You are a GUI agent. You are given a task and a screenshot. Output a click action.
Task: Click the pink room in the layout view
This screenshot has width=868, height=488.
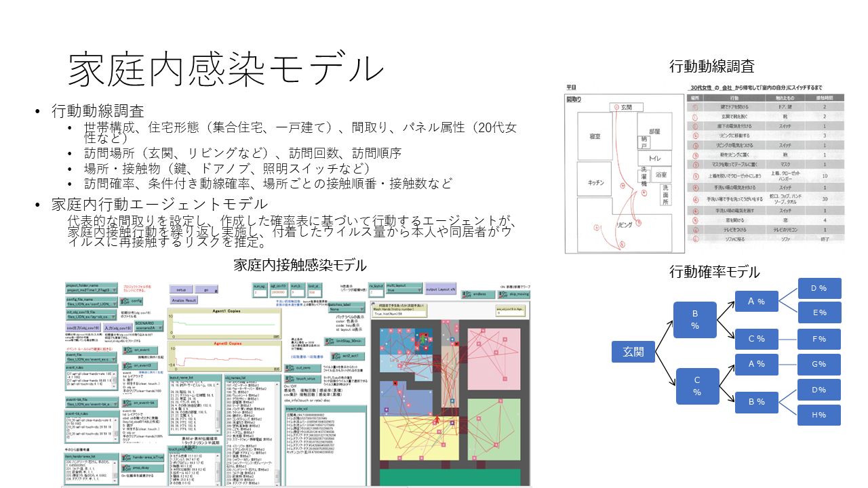pos(494,359)
